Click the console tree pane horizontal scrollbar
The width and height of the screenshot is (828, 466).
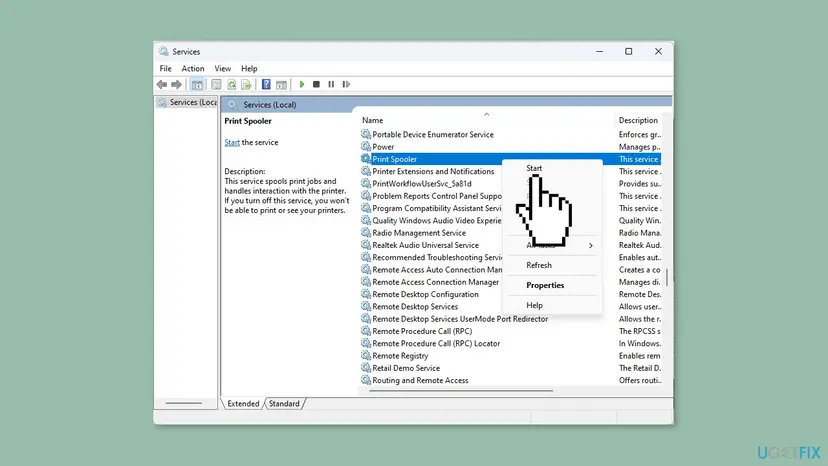(184, 403)
